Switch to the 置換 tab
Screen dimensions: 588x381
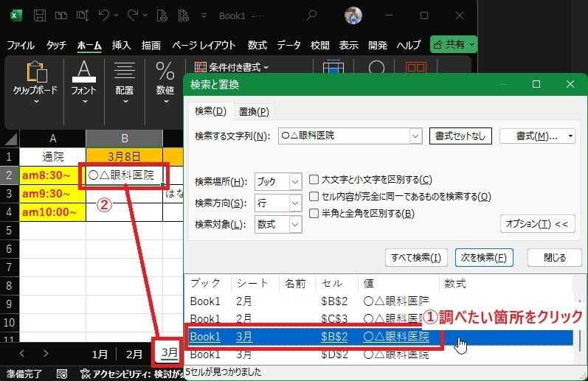tap(253, 112)
